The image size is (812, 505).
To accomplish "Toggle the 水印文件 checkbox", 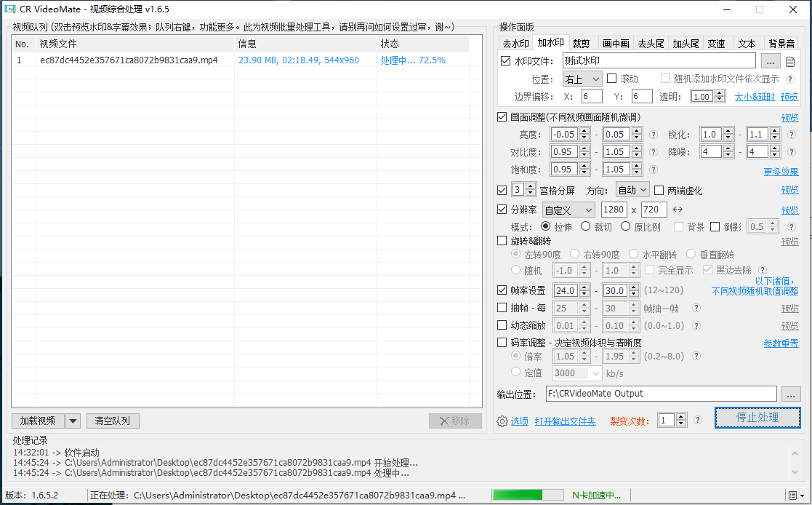I will click(x=505, y=61).
